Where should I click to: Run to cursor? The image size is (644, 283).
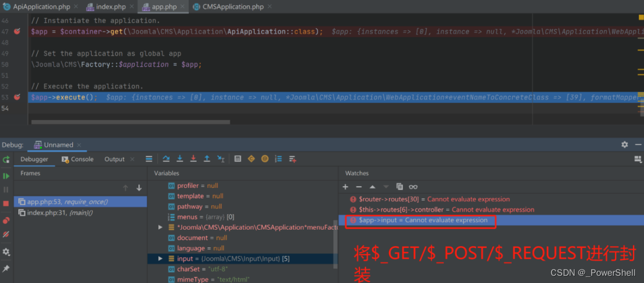(x=221, y=159)
